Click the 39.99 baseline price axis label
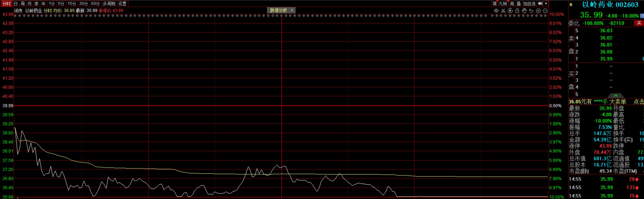The width and height of the screenshot is (644, 199). [x=7, y=106]
